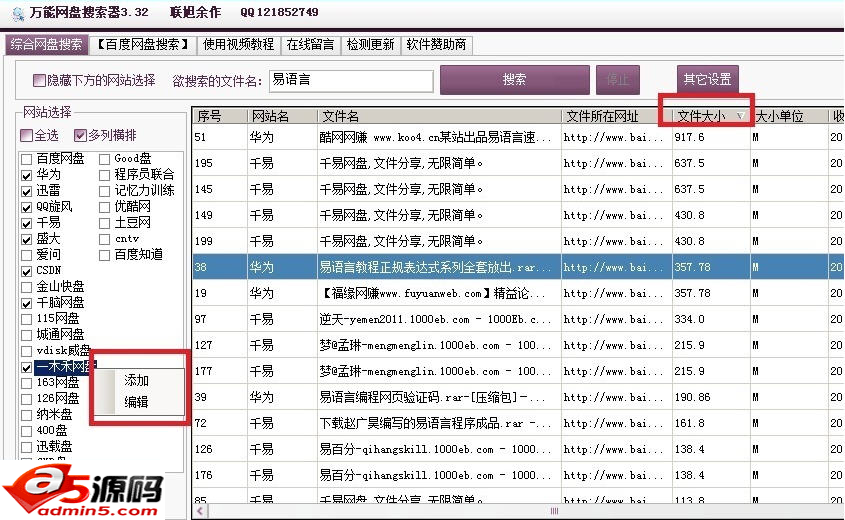This screenshot has height=520, width=845.
Task: Click the 搜索 button
Action: pos(515,80)
